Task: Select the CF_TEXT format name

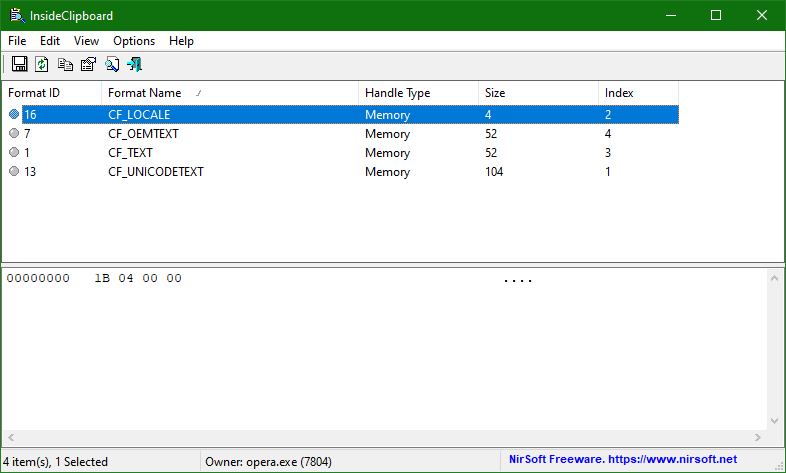Action: point(130,153)
